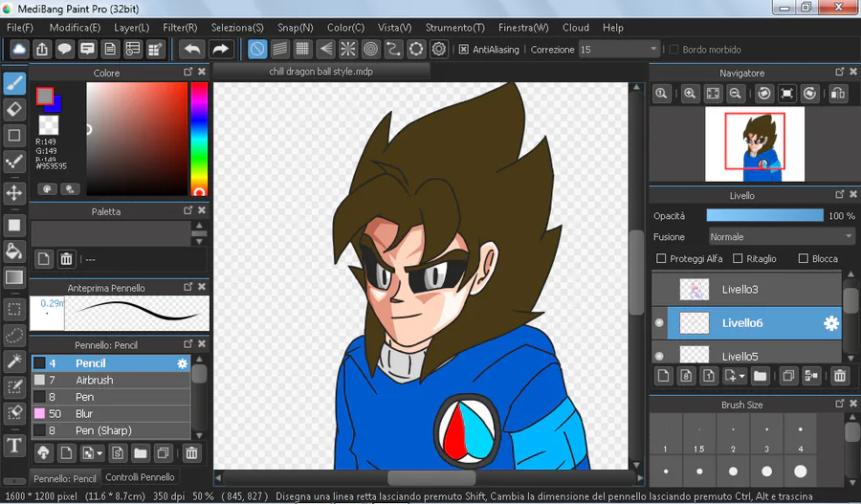This screenshot has width=861, height=504.
Task: Zoom out using Navigator panel
Action: tap(736, 94)
